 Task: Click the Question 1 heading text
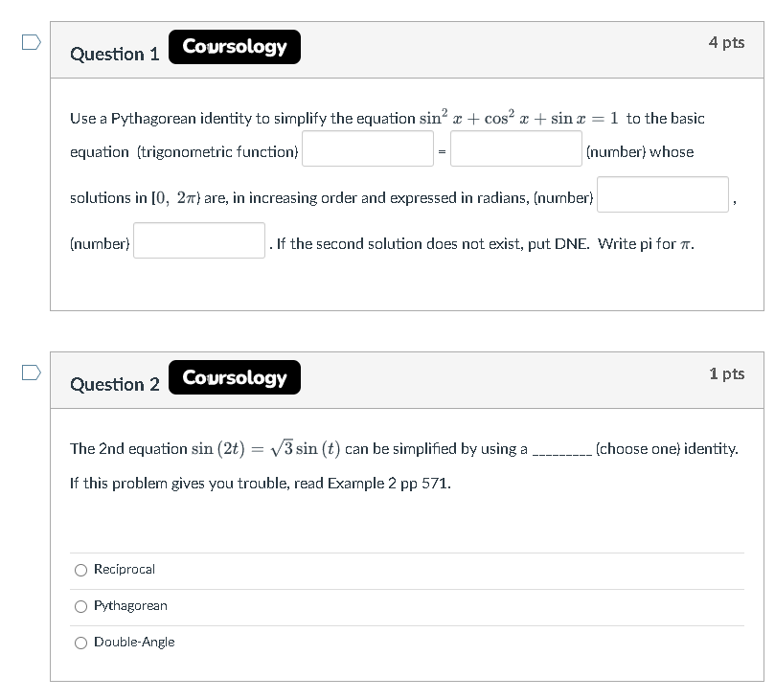pyautogui.click(x=115, y=55)
